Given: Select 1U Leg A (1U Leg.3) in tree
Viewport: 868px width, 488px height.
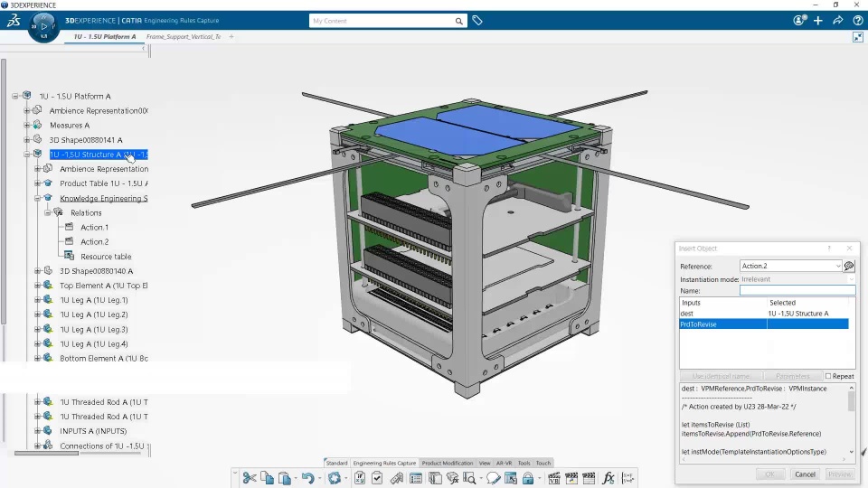Looking at the screenshot, I should point(93,329).
